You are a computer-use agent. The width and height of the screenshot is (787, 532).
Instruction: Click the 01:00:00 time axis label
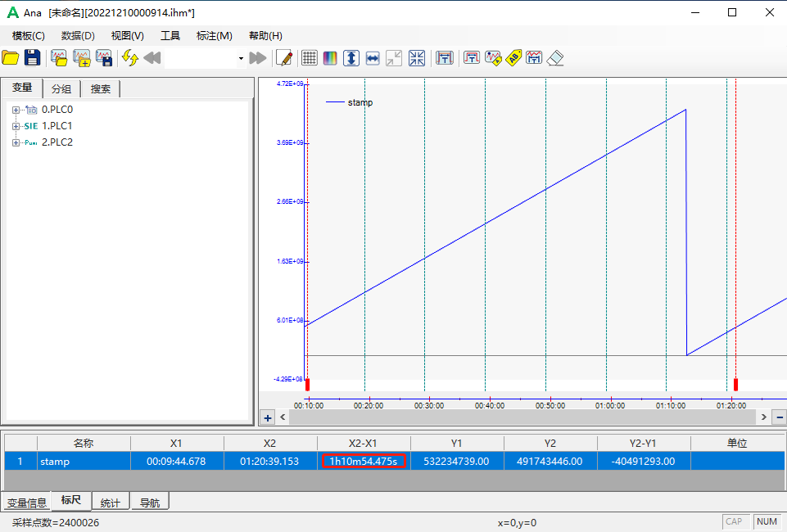click(610, 405)
